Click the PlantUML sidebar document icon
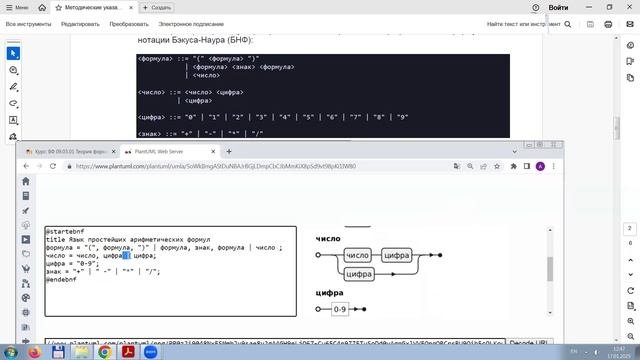 26,196
